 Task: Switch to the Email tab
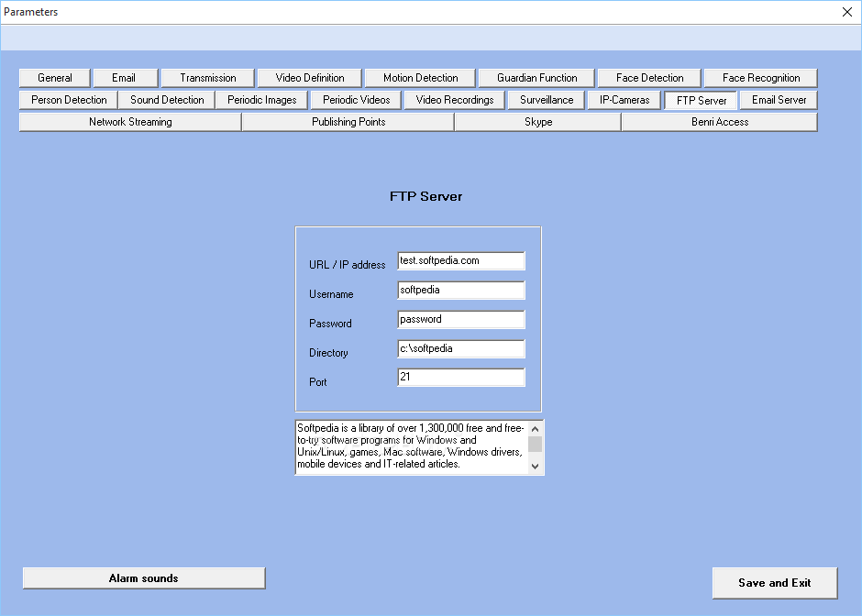click(126, 78)
